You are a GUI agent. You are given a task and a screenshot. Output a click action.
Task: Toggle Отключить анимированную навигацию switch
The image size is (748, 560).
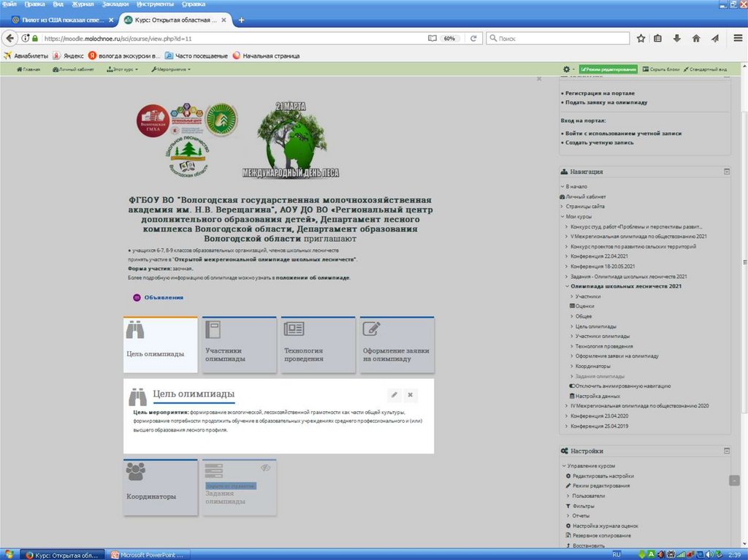click(572, 386)
